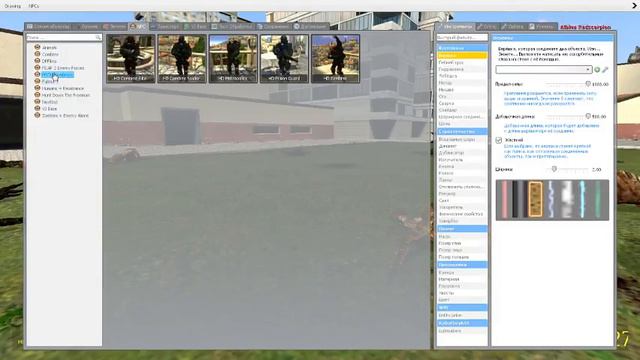Adjust the Добавочная длина slider
Image resolution: width=640 pixels, height=360 pixels.
pyautogui.click(x=567, y=116)
